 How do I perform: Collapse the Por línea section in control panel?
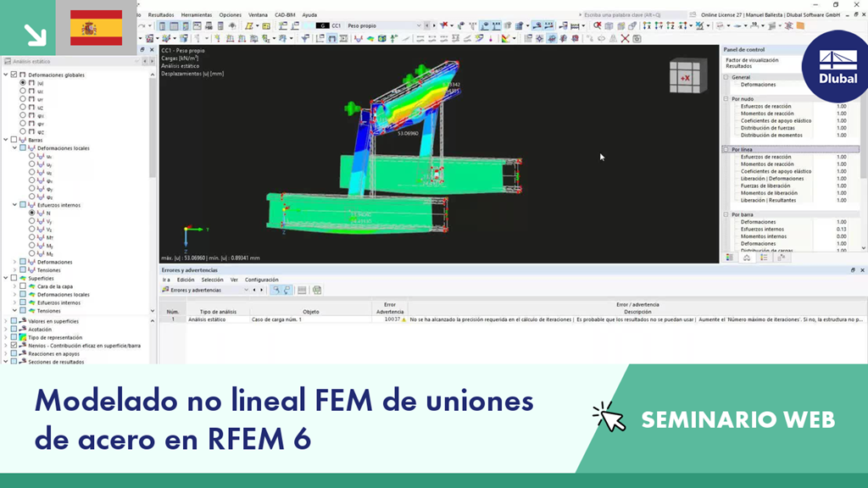click(726, 149)
